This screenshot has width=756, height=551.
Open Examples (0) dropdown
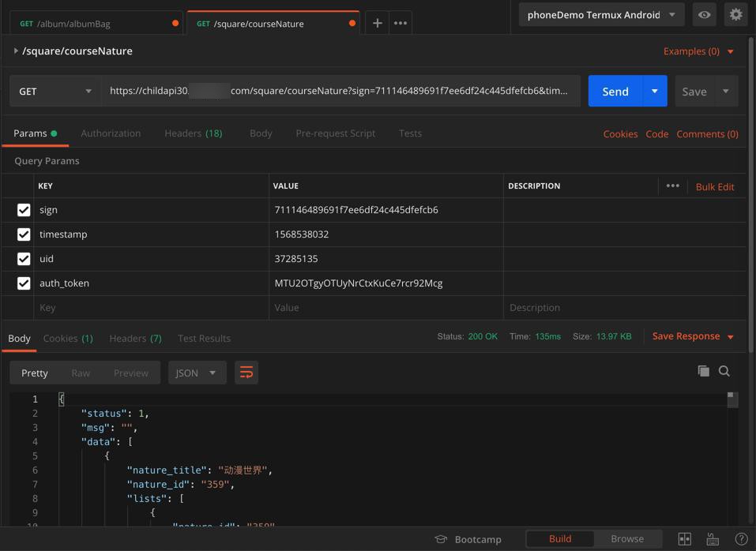pos(698,51)
